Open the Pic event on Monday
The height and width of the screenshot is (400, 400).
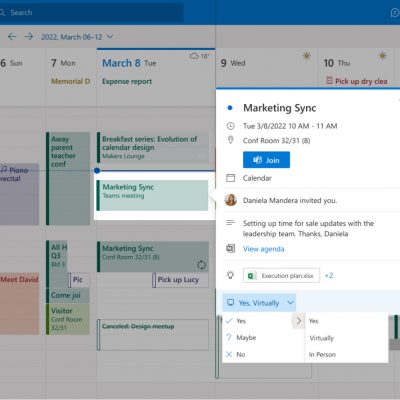coord(79,280)
